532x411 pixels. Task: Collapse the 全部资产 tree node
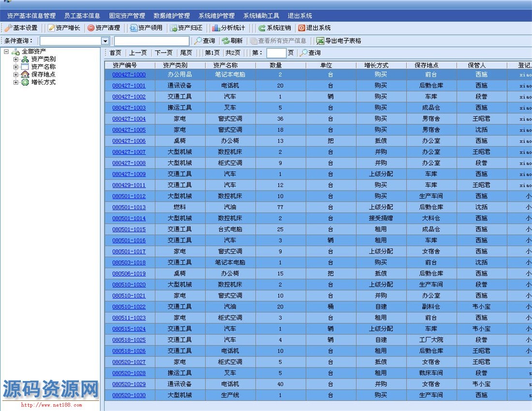pyautogui.click(x=6, y=52)
